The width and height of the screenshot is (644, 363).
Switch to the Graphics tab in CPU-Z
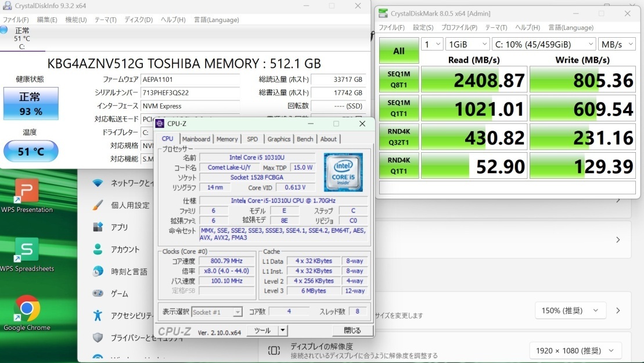pyautogui.click(x=279, y=139)
